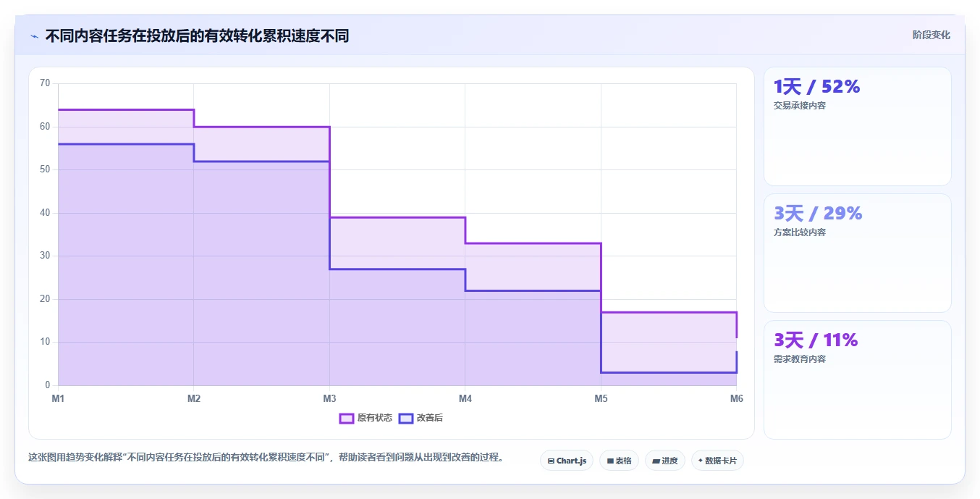This screenshot has height=499, width=980.
Task: Click the 阶段变化 label in the header
Action: pos(931,35)
